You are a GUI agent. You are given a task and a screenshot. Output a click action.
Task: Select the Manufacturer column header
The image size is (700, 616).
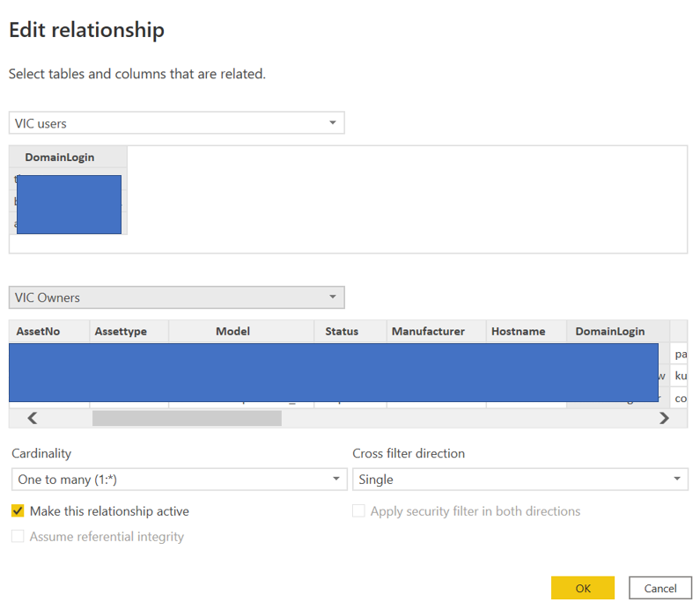coord(436,332)
